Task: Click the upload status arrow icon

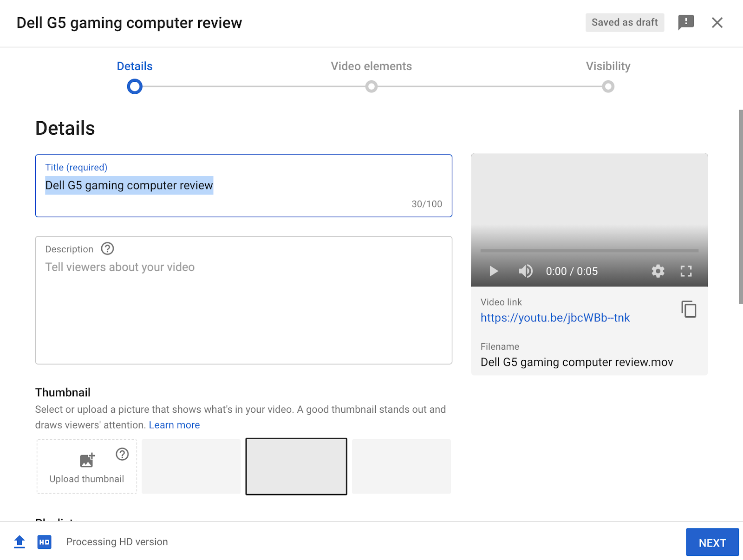Action: click(x=20, y=542)
